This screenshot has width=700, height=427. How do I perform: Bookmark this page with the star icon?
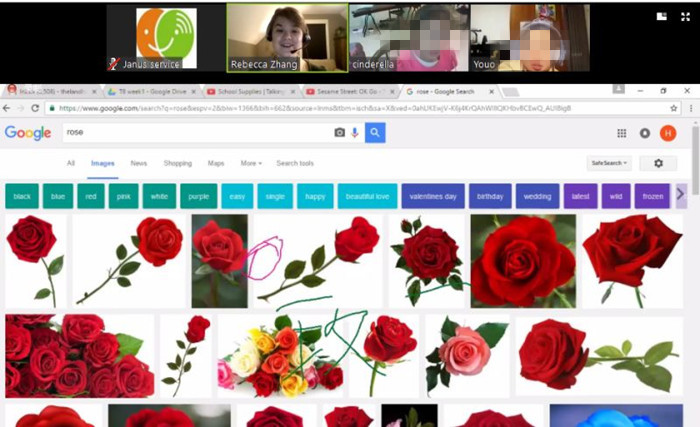pos(674,108)
